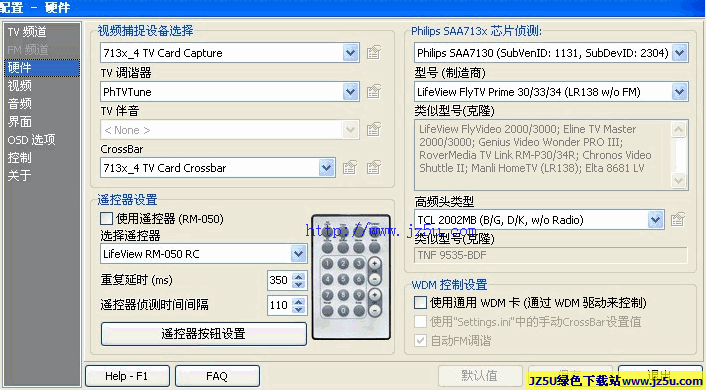Click the 默认值 button

pos(480,376)
